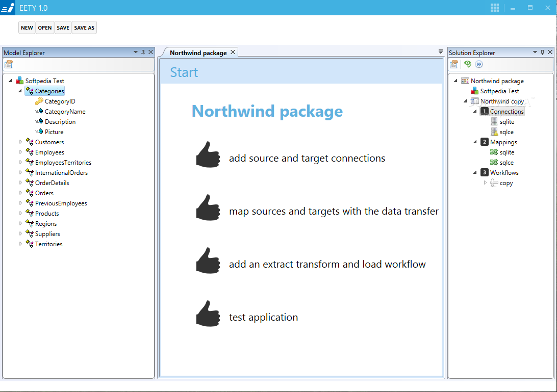Collapse the Connections node arrow
Image resolution: width=557 pixels, height=392 pixels.
point(475,112)
